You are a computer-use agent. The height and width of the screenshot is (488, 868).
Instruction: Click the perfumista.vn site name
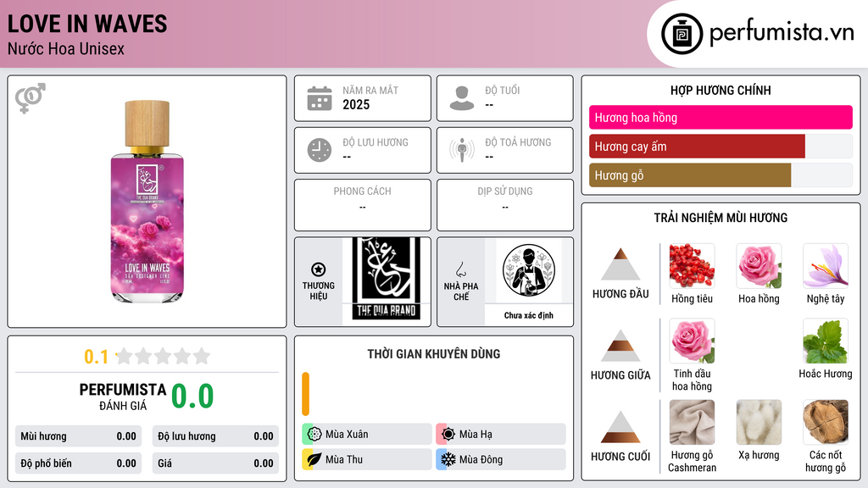click(x=782, y=33)
